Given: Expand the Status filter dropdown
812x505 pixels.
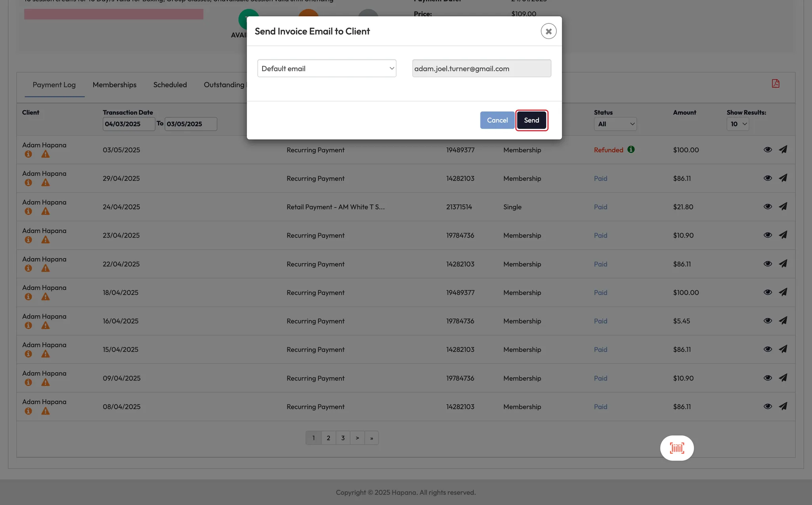Looking at the screenshot, I should click(615, 124).
